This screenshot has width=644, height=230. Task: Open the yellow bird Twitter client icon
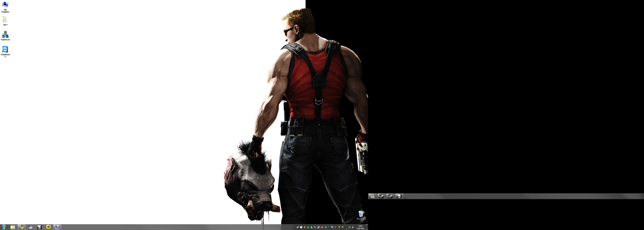tap(48, 227)
